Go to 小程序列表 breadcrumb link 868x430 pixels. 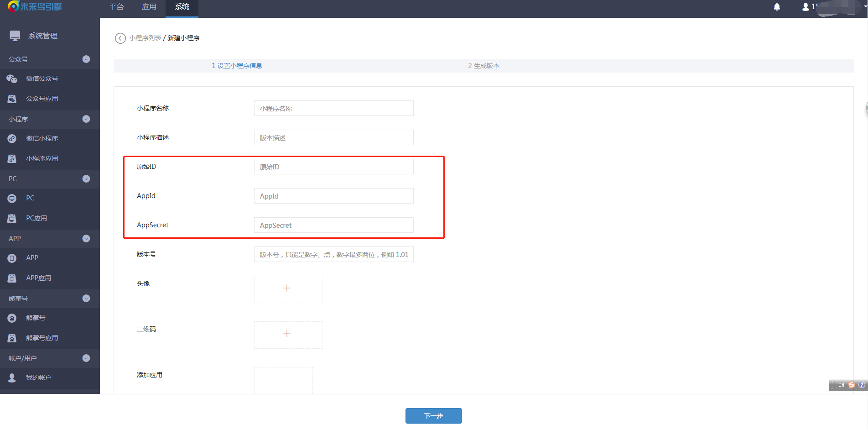(145, 38)
